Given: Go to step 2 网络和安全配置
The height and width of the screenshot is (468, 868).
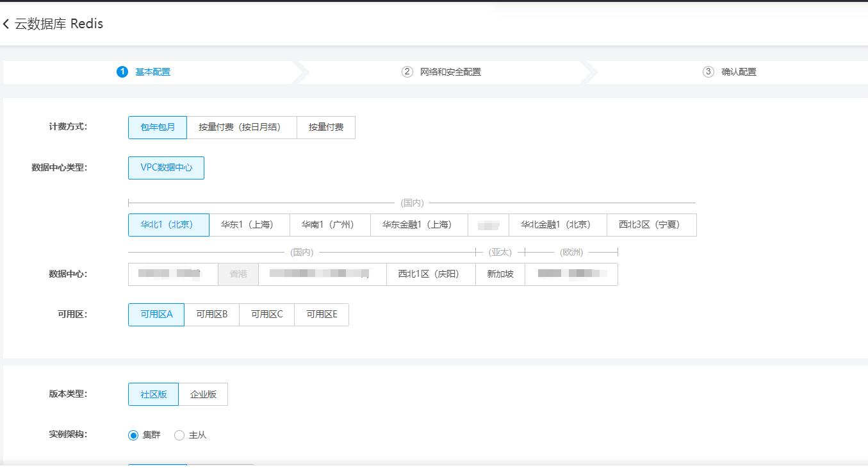Looking at the screenshot, I should 442,72.
